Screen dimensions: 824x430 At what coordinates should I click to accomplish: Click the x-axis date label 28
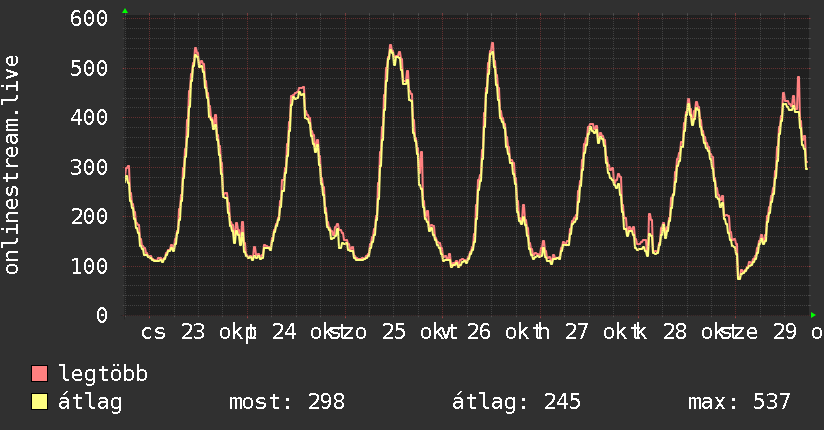coord(675,332)
